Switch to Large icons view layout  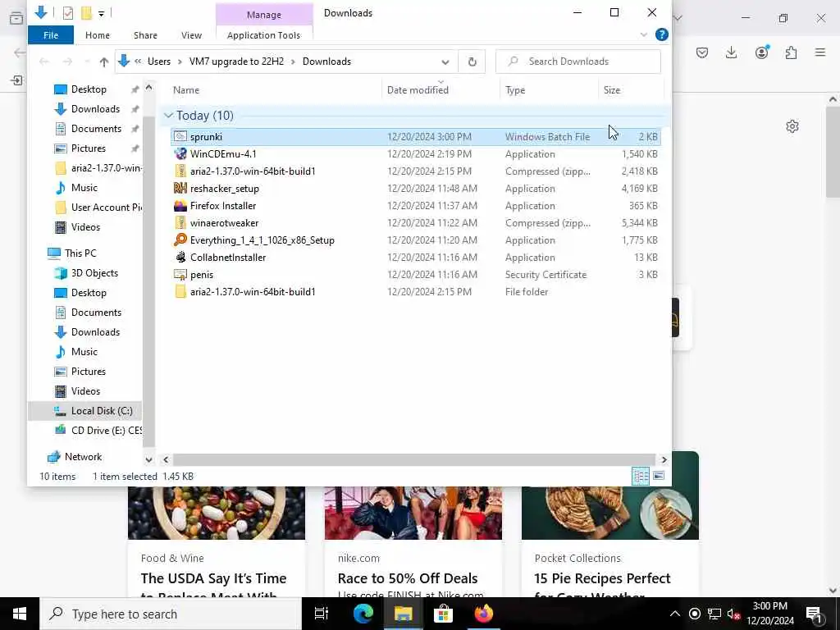click(659, 476)
